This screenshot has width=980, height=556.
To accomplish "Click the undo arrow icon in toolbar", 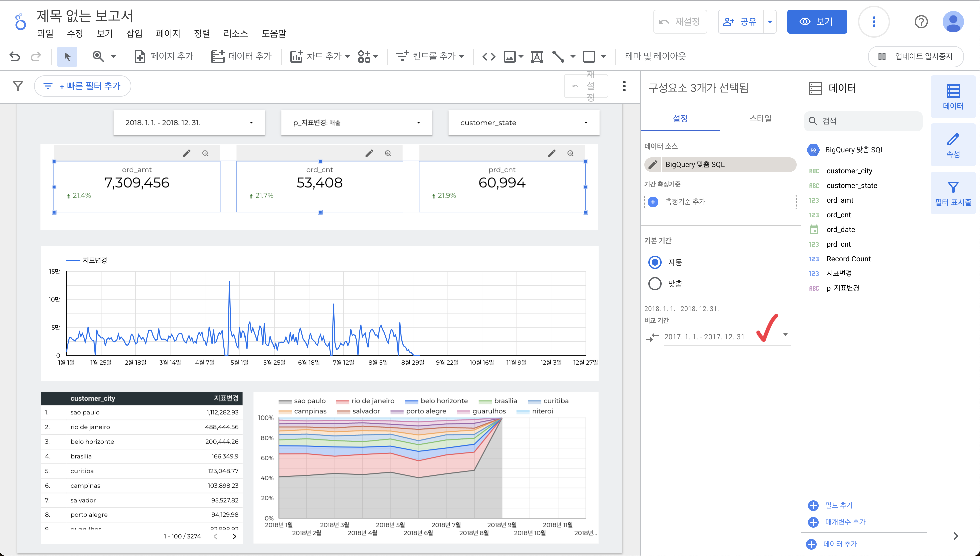I will tap(15, 56).
